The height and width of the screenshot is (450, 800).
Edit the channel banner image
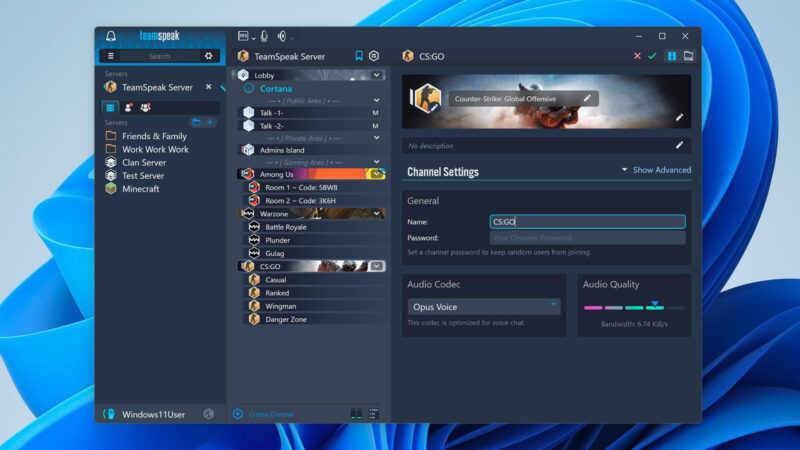[x=680, y=117]
